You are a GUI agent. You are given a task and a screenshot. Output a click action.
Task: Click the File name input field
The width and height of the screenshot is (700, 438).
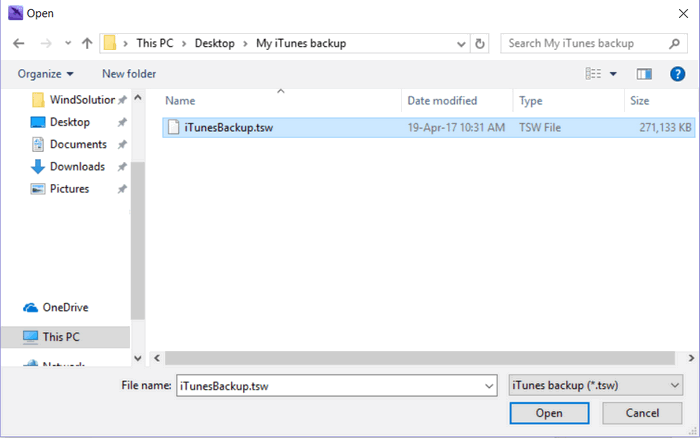point(329,386)
